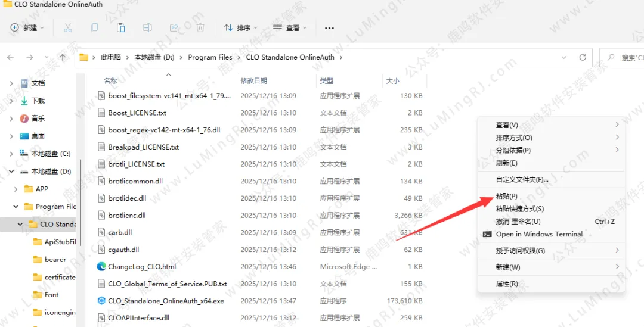The width and height of the screenshot is (644, 327).
Task: Open the 排序 sort dropdown
Action: pyautogui.click(x=240, y=28)
